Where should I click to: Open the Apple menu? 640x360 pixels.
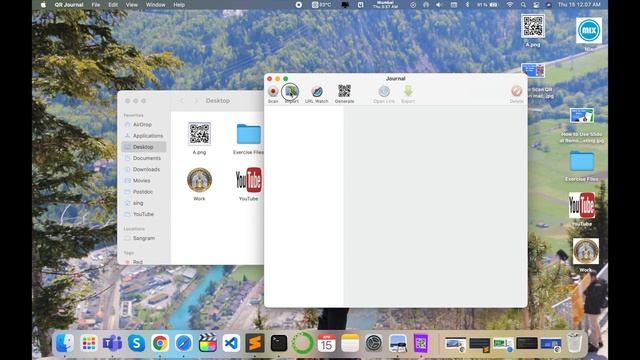coord(43,5)
